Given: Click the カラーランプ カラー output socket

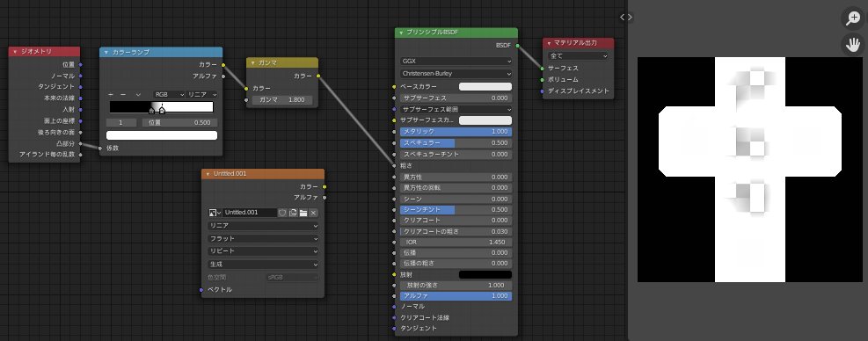Looking at the screenshot, I should 223,65.
